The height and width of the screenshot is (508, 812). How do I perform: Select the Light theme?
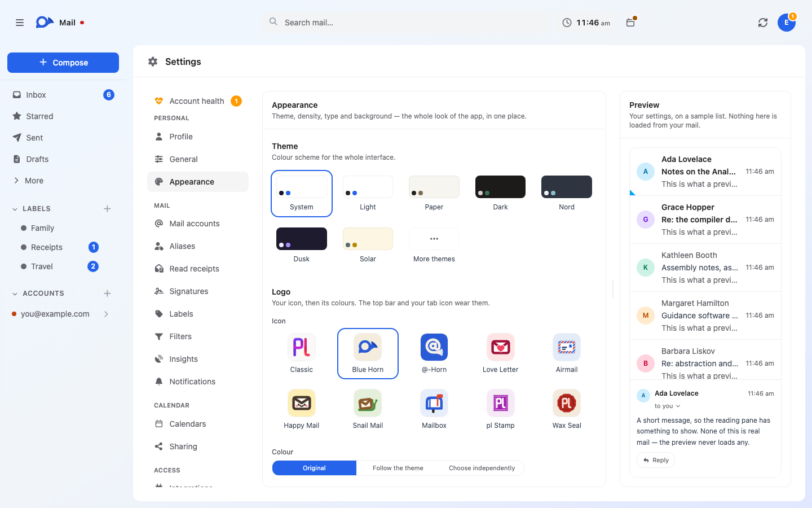coord(368,194)
